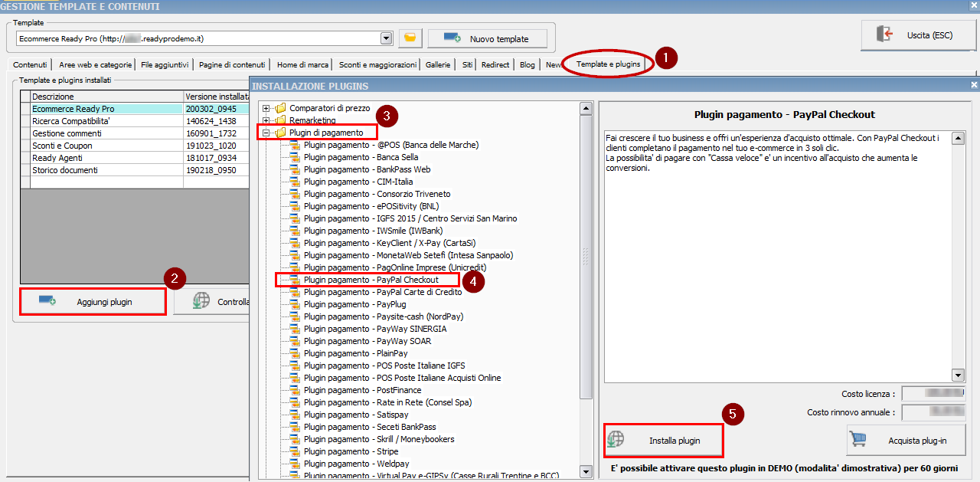Click the Installa plugin button
The image size is (980, 482).
point(663,441)
